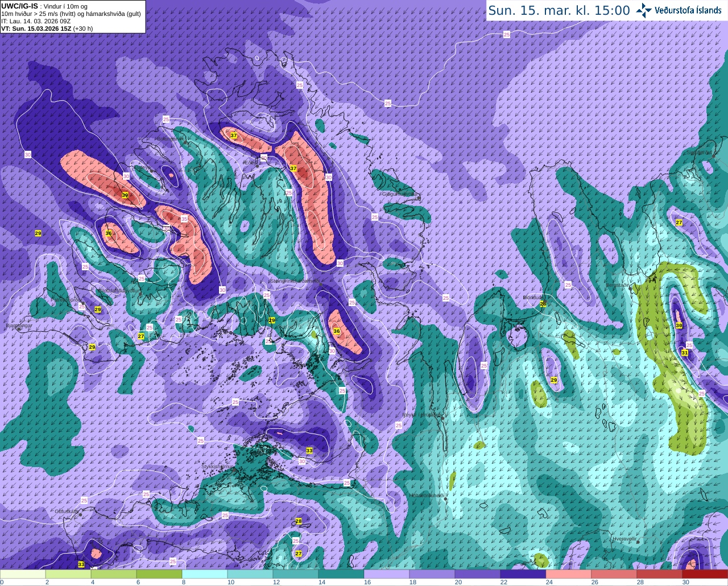Click the yellow 31 peak gust marker
Viewport: 728px width, 586px height.
point(685,353)
